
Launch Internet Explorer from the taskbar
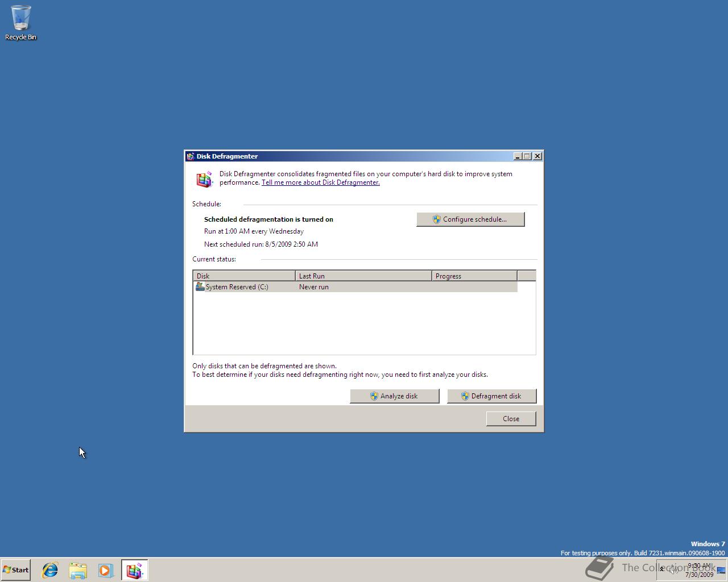tap(50, 570)
